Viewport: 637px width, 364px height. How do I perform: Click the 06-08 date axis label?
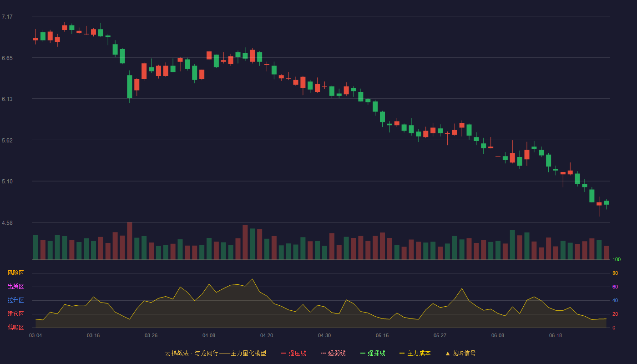tap(498, 335)
